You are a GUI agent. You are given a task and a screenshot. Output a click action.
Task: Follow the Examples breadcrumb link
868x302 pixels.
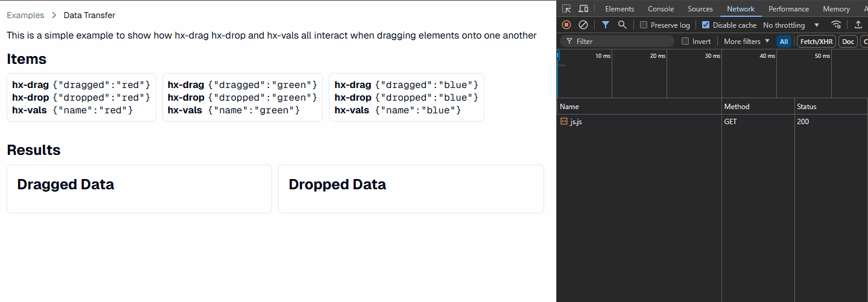point(25,15)
